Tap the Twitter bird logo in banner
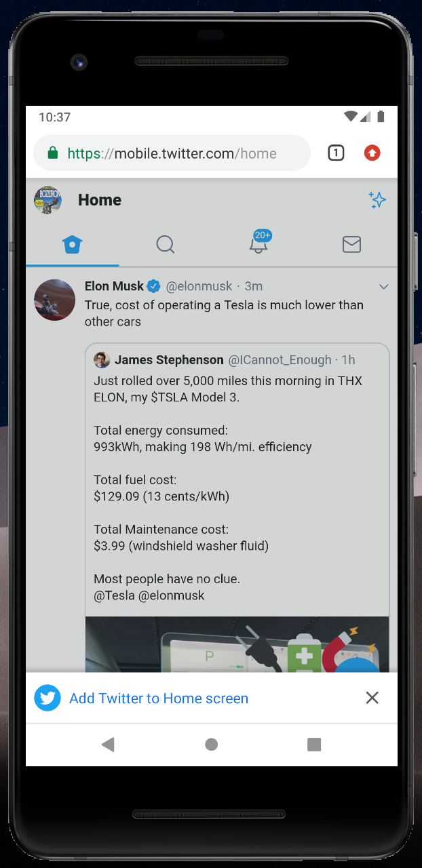The image size is (422, 868). pyautogui.click(x=47, y=698)
